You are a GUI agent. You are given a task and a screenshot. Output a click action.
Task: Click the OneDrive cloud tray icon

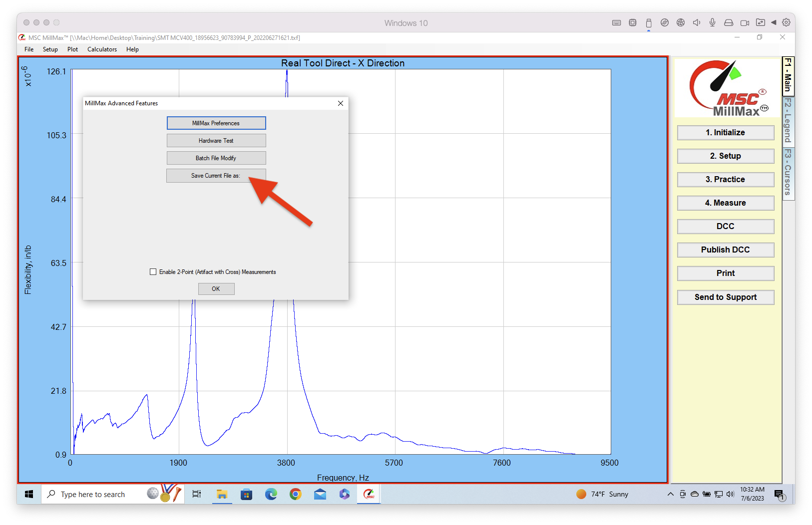(695, 495)
